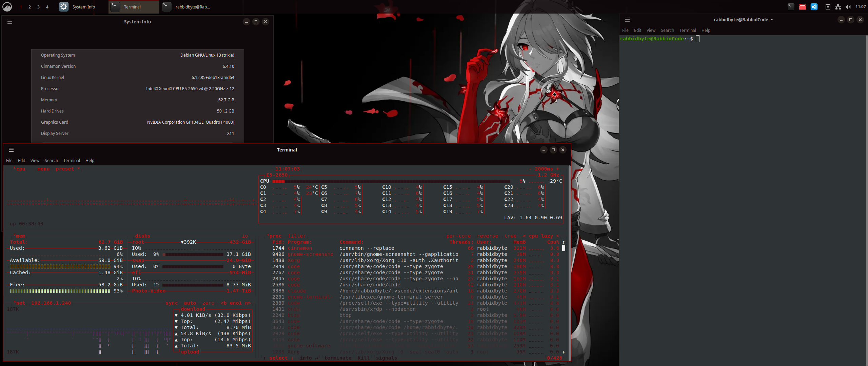This screenshot has height=366, width=868.
Task: Launch Visual Studio Code from the panel
Action: point(814,7)
